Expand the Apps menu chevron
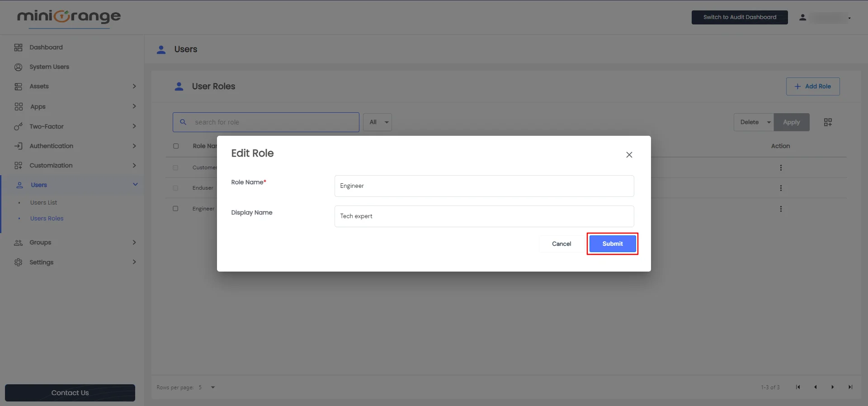Viewport: 868px width, 406px height. (x=134, y=106)
